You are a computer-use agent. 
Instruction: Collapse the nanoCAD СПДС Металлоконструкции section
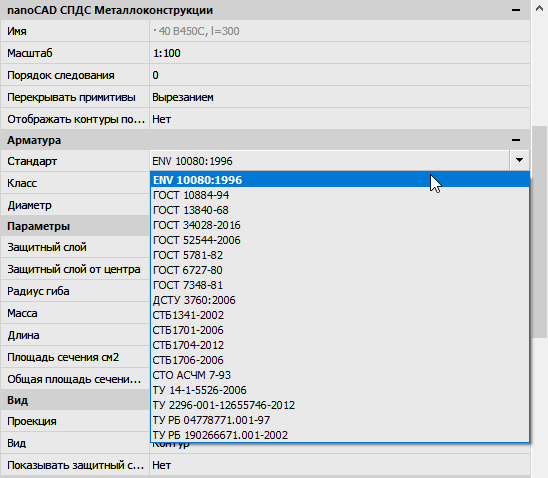tap(515, 10)
